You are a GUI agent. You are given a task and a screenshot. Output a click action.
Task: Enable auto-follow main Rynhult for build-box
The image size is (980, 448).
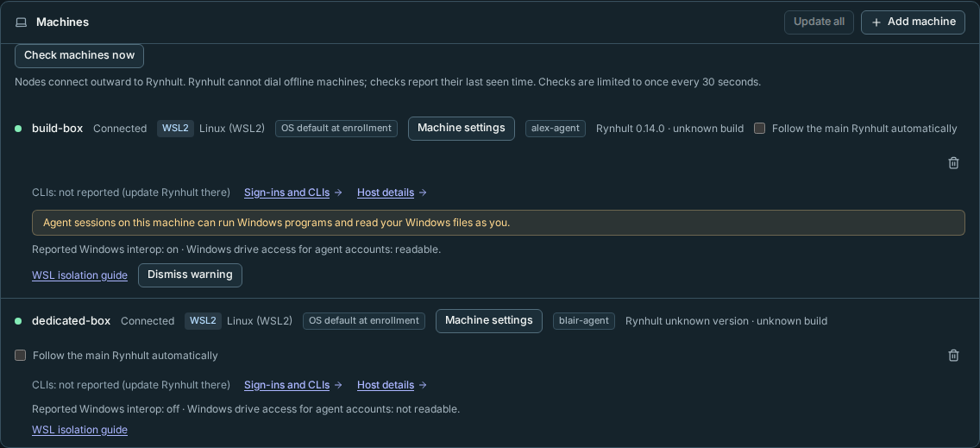[x=759, y=129]
